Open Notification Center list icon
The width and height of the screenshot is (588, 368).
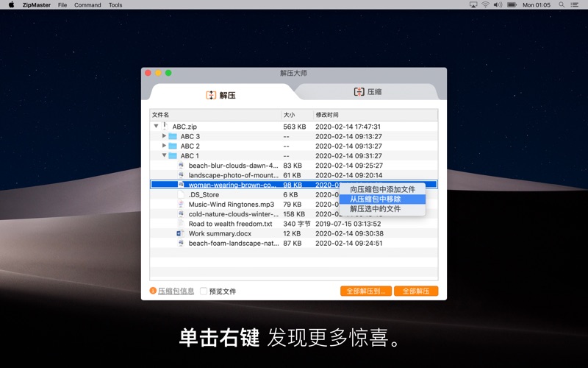point(574,5)
